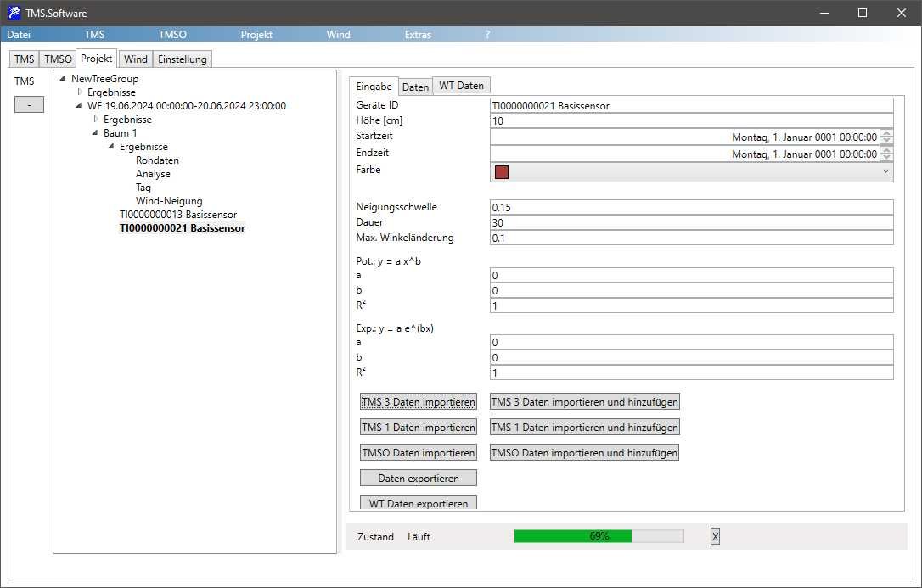Viewport: 922px width, 588px height.
Task: Click the WT Daten exportieren button
Action: coord(418,503)
